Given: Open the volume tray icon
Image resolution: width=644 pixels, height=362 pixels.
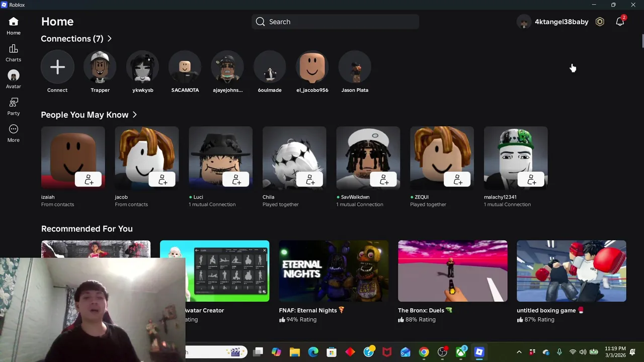Looking at the screenshot, I should tap(583, 352).
